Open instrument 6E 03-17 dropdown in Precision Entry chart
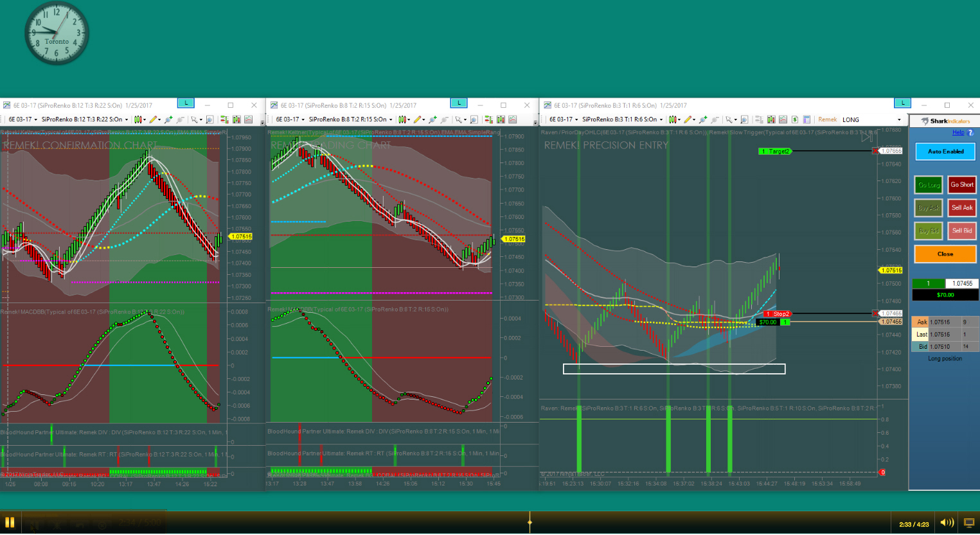The width and height of the screenshot is (980, 535). (x=564, y=119)
